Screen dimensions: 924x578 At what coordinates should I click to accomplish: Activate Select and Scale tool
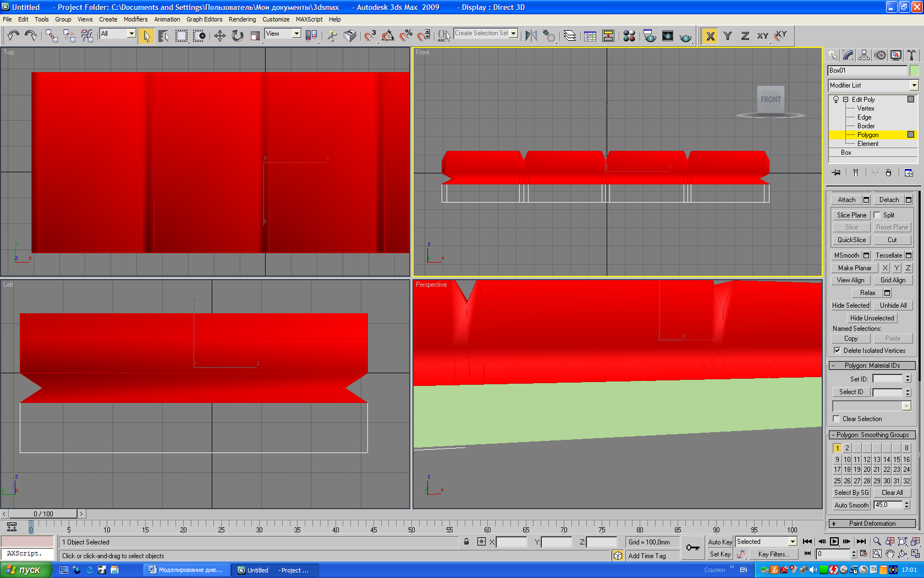[255, 36]
